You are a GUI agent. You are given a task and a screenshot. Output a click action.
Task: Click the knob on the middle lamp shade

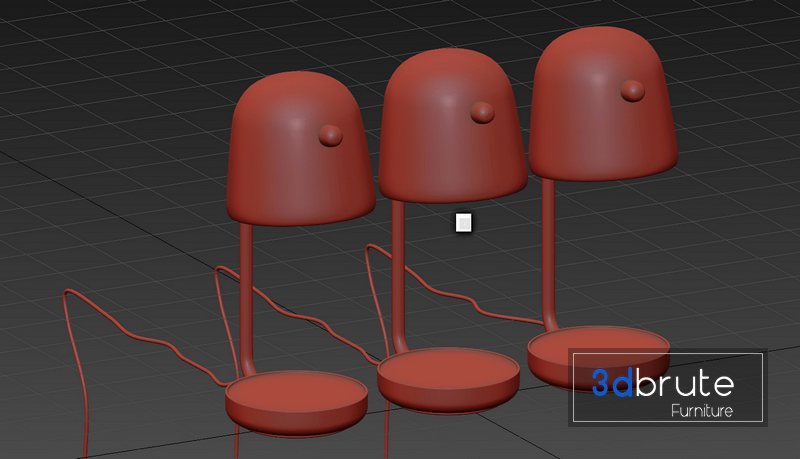click(x=482, y=112)
